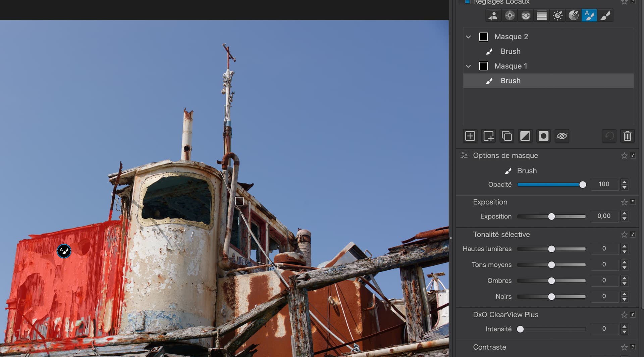Toggle the Masque 1 checkbox square
This screenshot has height=357, width=644.
pos(483,66)
